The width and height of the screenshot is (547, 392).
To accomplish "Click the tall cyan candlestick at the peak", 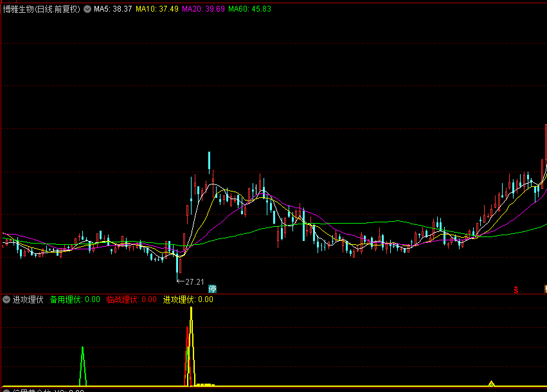I will tap(210, 163).
